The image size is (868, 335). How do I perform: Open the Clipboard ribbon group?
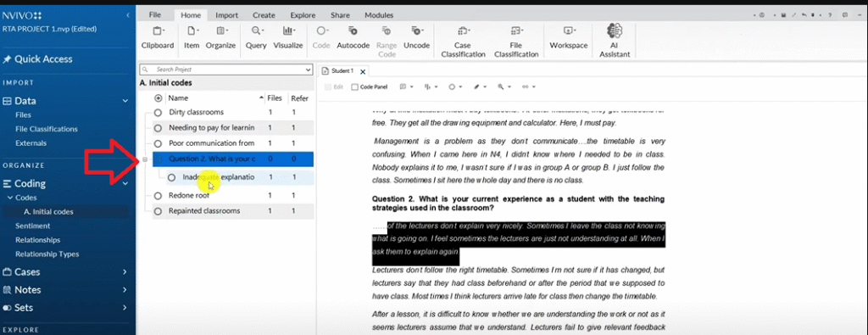pyautogui.click(x=157, y=37)
